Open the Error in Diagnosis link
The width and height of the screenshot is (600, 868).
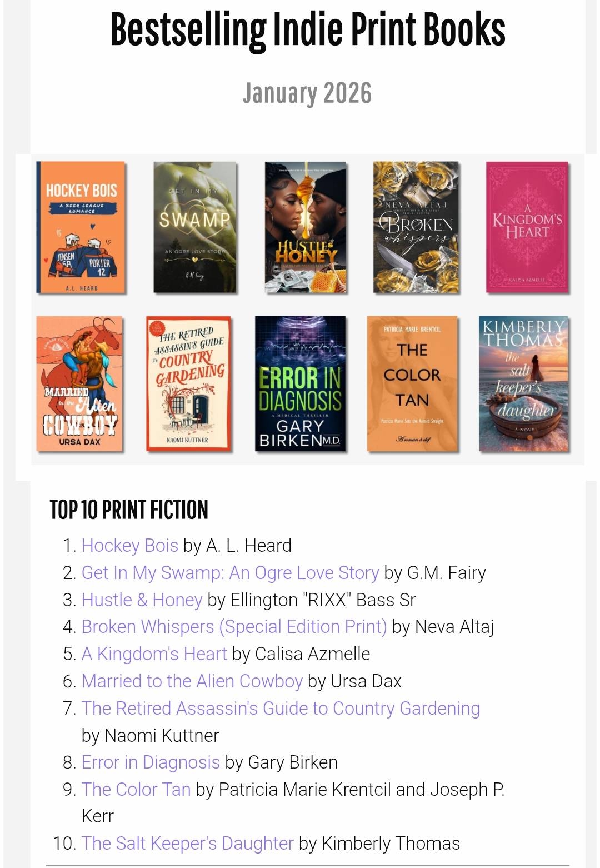[151, 762]
